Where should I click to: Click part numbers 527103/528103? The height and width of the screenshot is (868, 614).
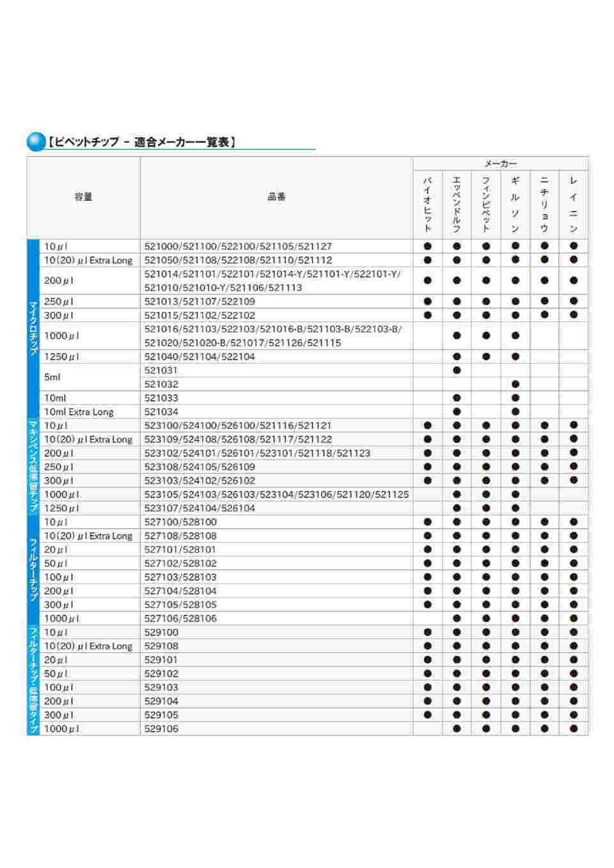[180, 577]
